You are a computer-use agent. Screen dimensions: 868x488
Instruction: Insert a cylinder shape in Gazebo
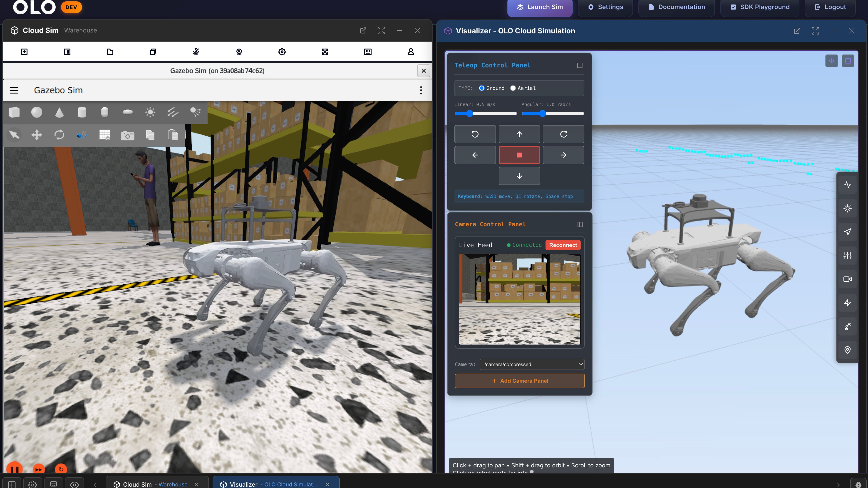pyautogui.click(x=82, y=112)
